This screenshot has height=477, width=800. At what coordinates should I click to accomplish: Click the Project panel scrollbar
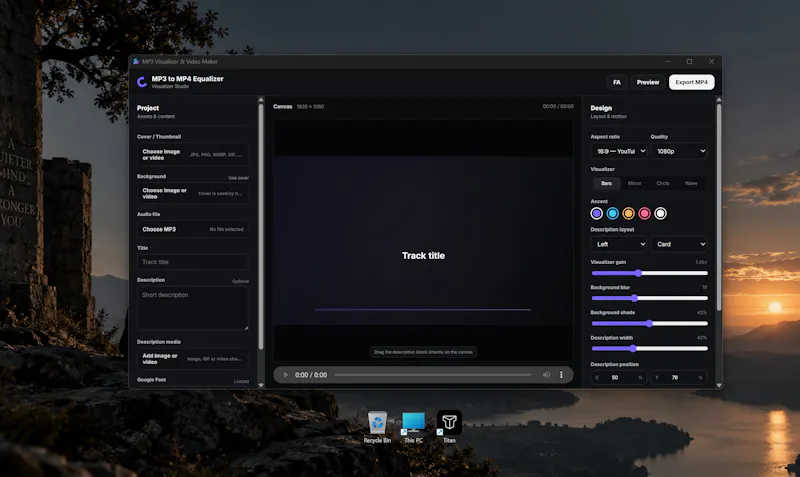coord(261,227)
